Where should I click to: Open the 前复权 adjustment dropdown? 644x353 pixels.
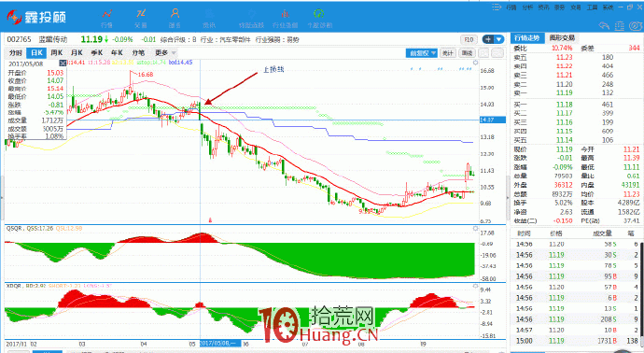(421, 53)
